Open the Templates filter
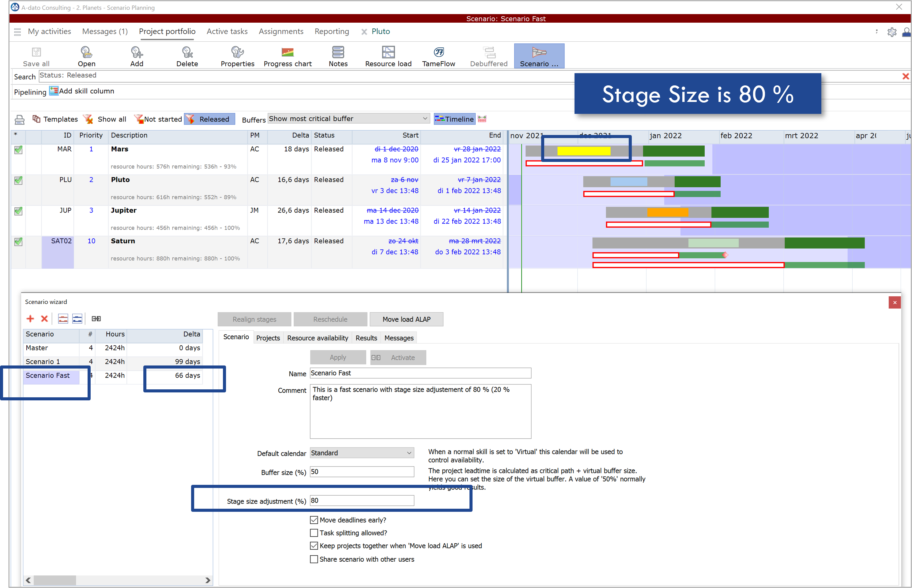 click(55, 119)
